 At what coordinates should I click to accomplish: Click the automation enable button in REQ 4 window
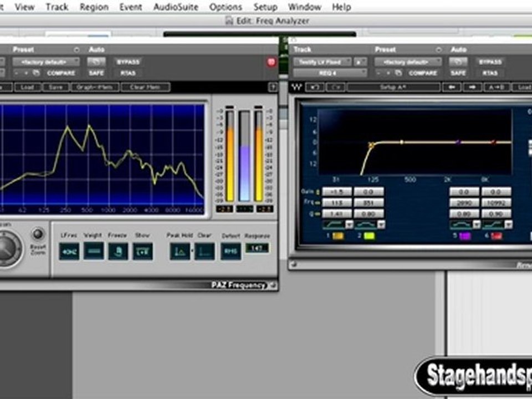(x=458, y=62)
